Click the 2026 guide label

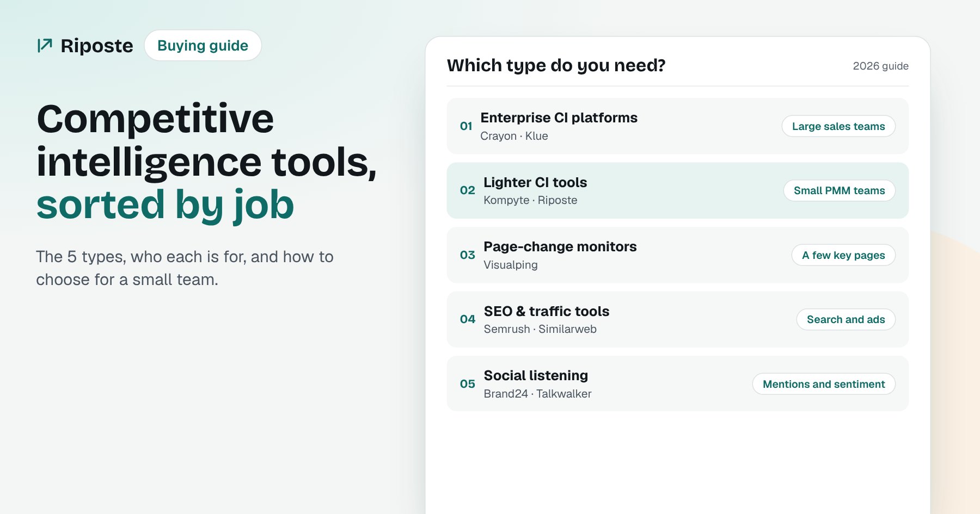[x=880, y=66]
